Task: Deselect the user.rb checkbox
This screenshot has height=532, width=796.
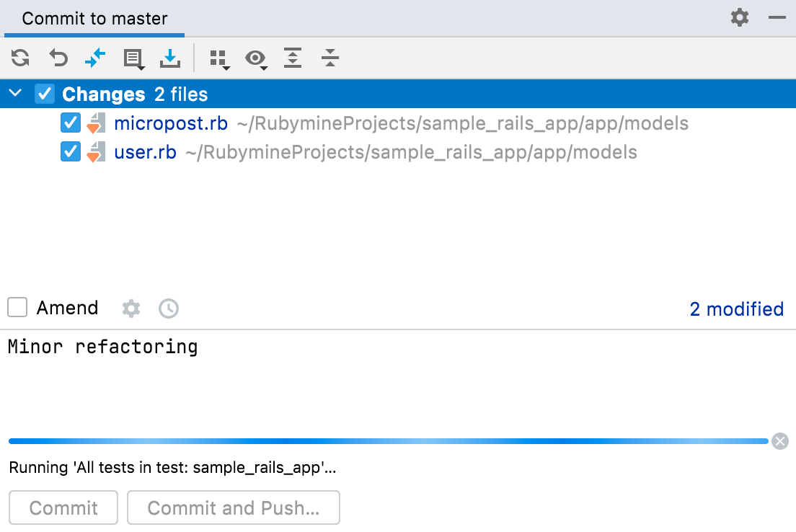Action: pos(70,152)
